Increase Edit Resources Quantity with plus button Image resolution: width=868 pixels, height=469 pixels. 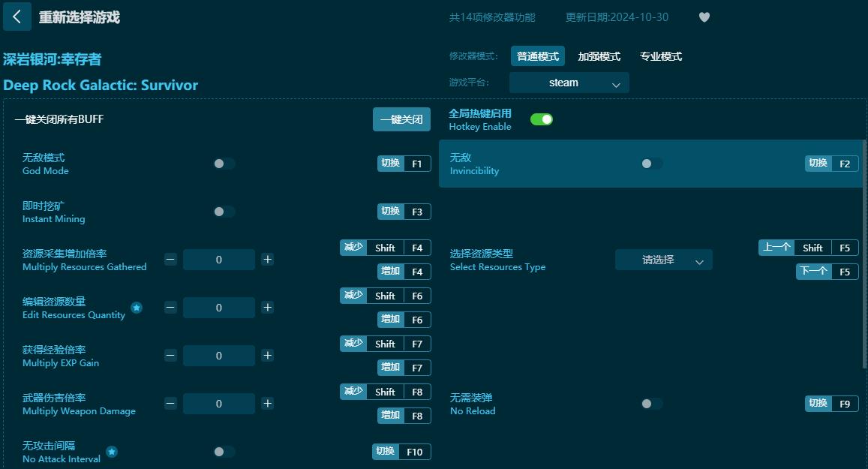point(267,308)
